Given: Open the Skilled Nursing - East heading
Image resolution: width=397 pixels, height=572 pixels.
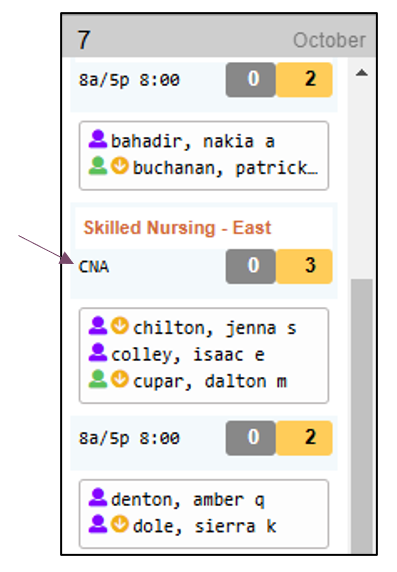Looking at the screenshot, I should point(177,228).
